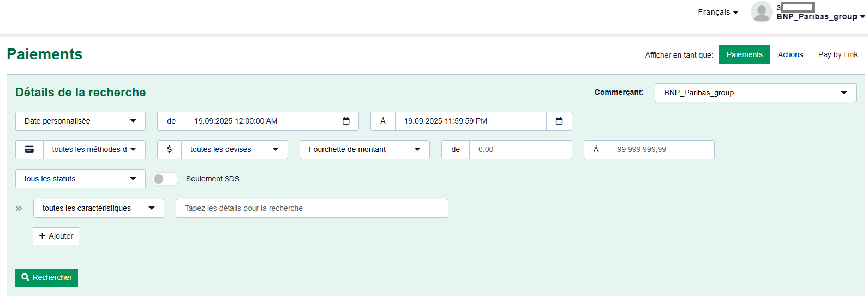The width and height of the screenshot is (868, 298).
Task: Click the credit card payment method icon
Action: click(x=29, y=149)
